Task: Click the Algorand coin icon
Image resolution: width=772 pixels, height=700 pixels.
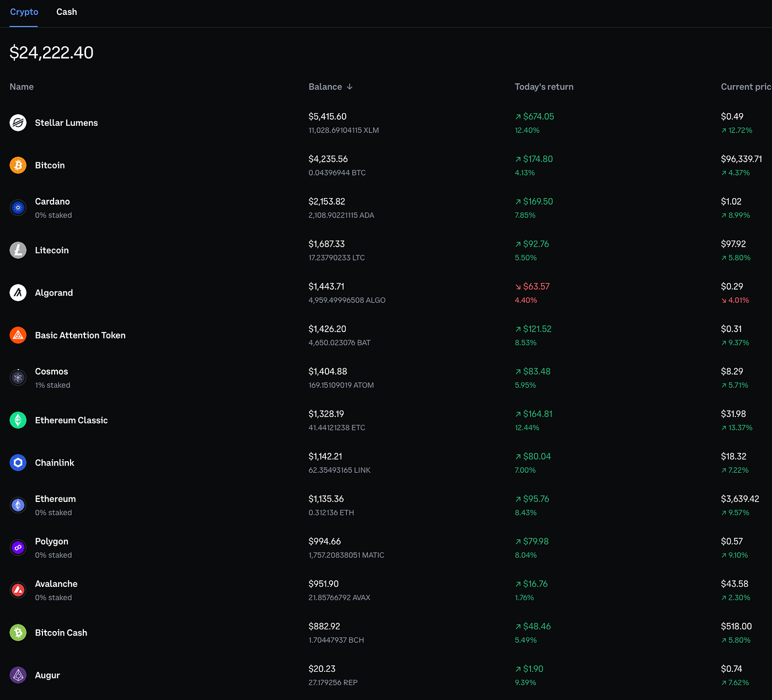Action: [18, 292]
